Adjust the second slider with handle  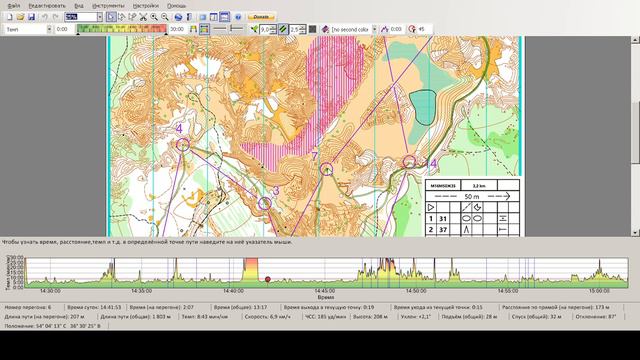[236, 29]
